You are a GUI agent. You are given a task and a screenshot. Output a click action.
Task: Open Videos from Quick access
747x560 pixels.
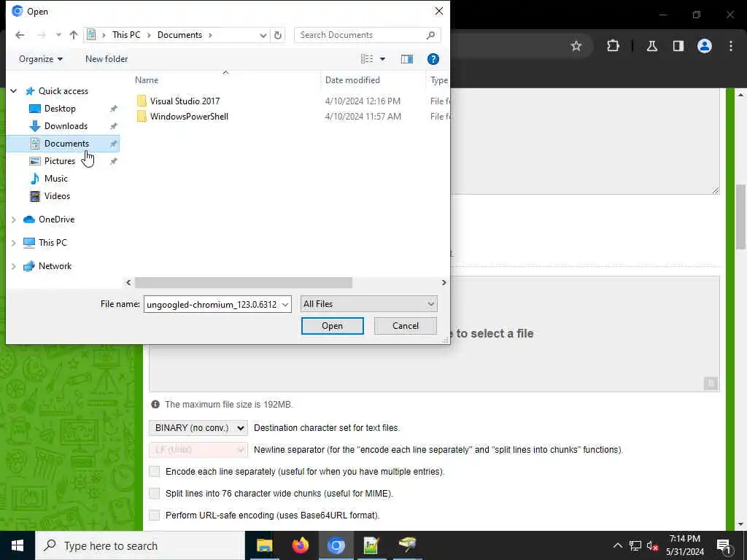(x=57, y=196)
